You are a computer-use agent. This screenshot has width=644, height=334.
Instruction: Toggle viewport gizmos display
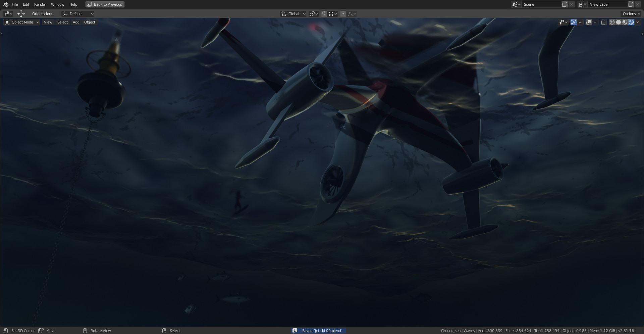point(574,22)
